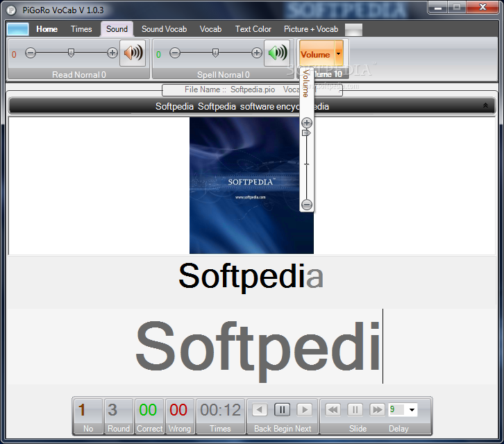
Task: Collapse the Softpedia vocab header panel
Action: [485, 105]
